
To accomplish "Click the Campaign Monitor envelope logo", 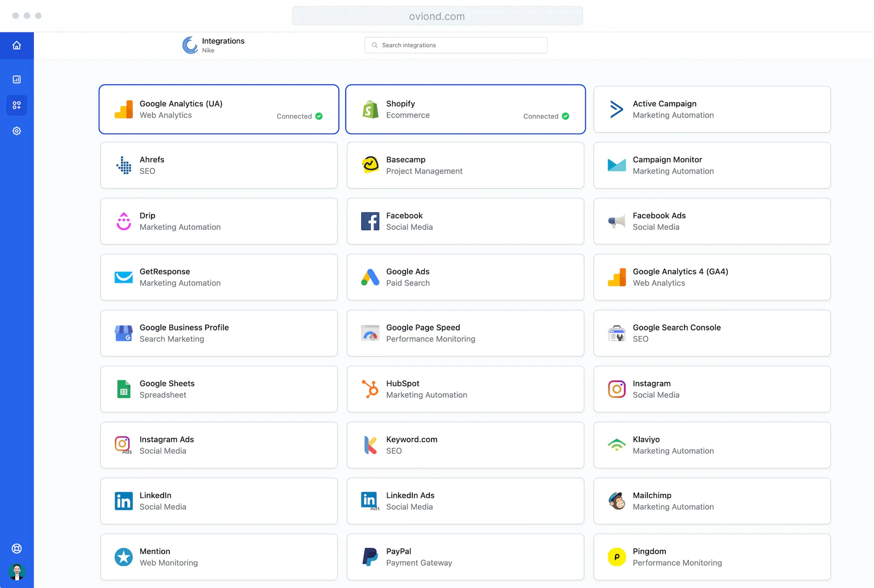I will pos(617,165).
